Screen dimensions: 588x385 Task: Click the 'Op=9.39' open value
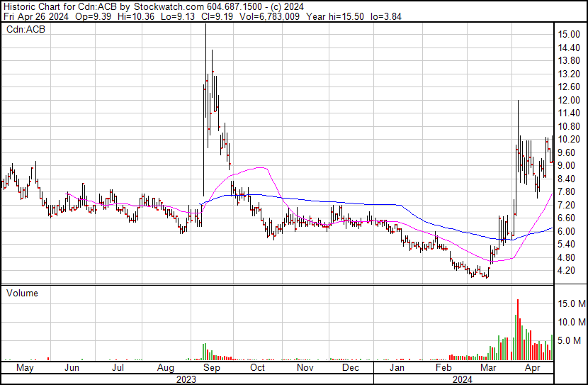coord(93,16)
